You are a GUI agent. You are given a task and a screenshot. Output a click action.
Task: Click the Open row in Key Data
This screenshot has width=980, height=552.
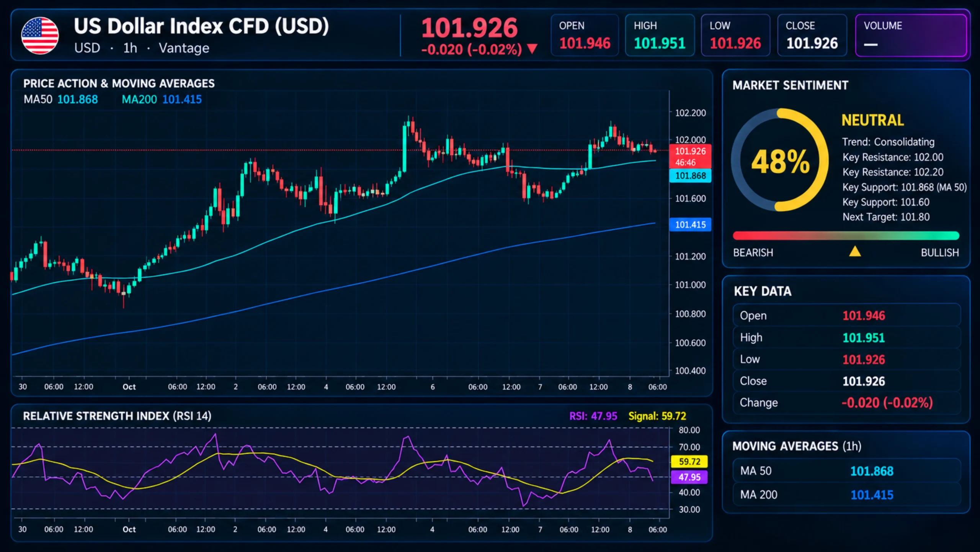pyautogui.click(x=846, y=316)
